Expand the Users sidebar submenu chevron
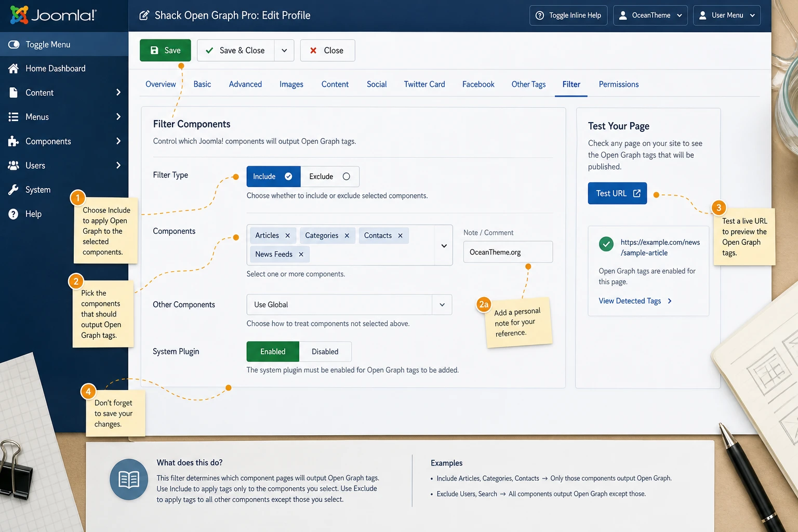This screenshot has width=798, height=532. (118, 165)
